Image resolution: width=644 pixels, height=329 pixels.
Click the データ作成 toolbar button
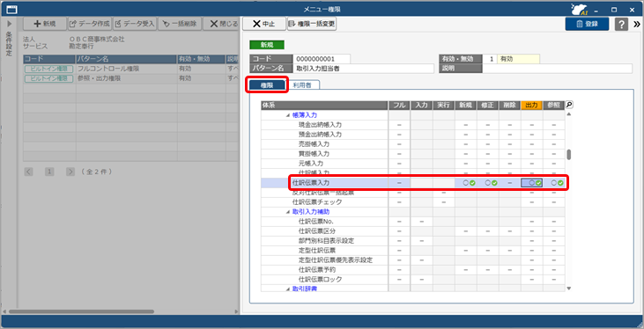89,24
